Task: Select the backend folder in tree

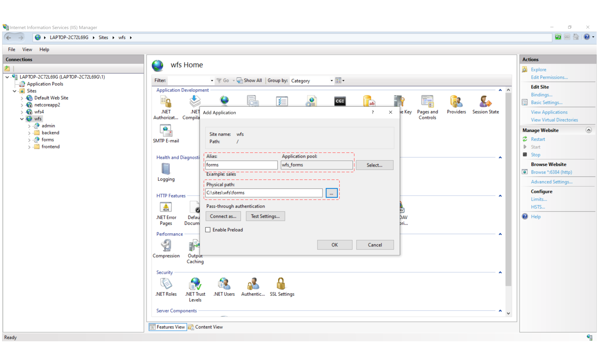Action: point(50,133)
